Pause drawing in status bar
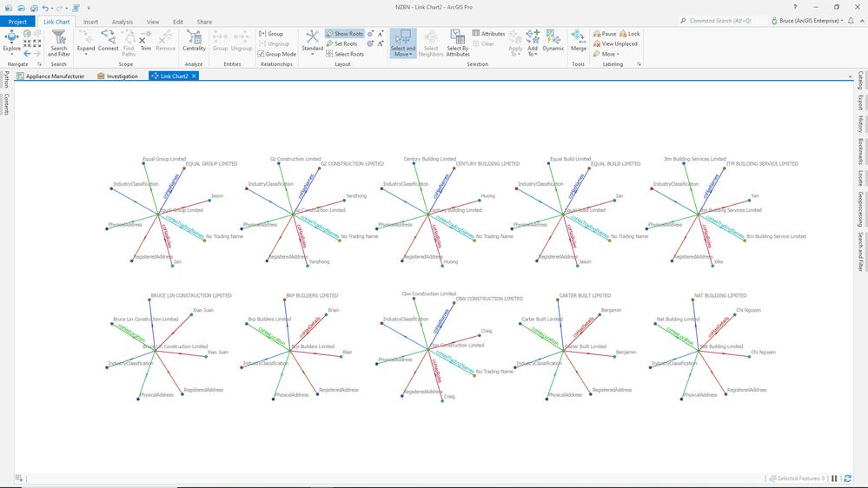Viewport: 868px width, 488px height. tap(834, 478)
